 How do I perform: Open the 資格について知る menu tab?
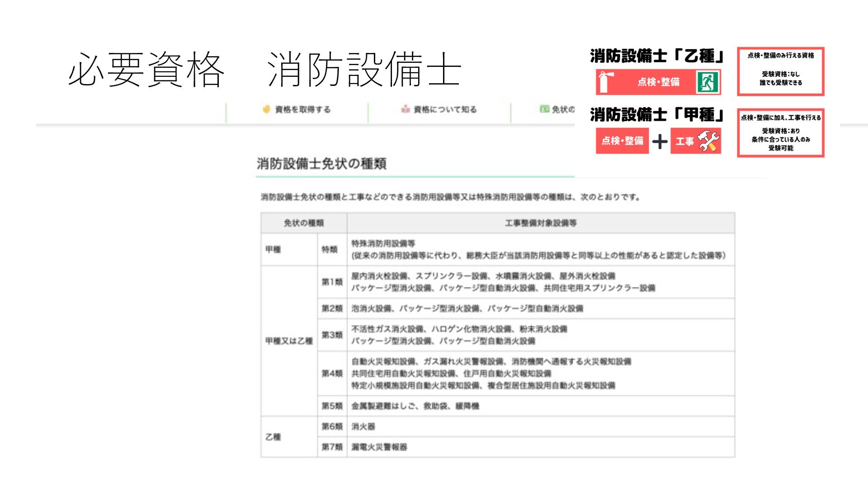(x=445, y=110)
